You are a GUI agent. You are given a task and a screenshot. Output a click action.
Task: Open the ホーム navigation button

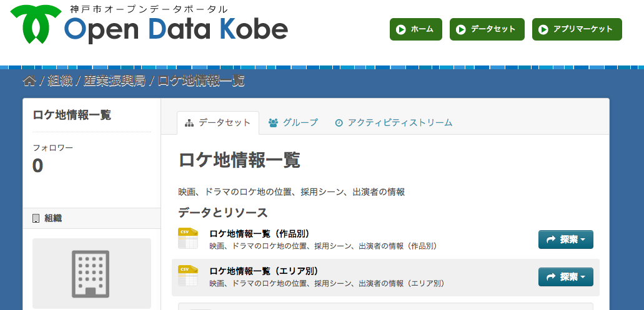tap(415, 29)
